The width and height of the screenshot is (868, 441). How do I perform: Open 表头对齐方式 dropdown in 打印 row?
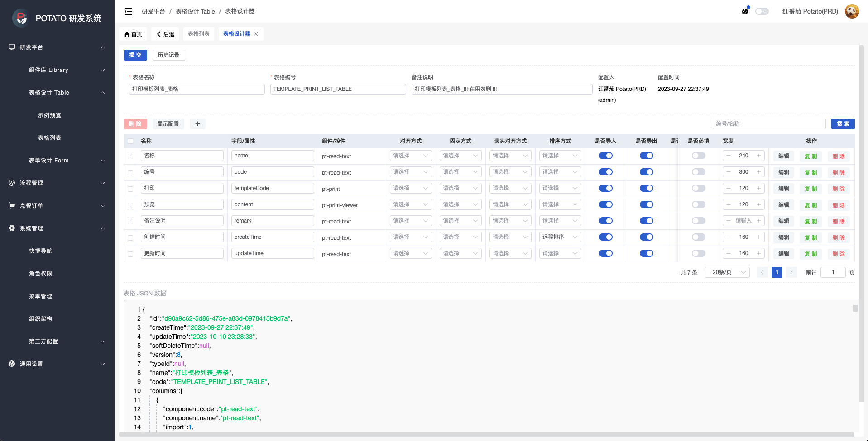tap(510, 188)
